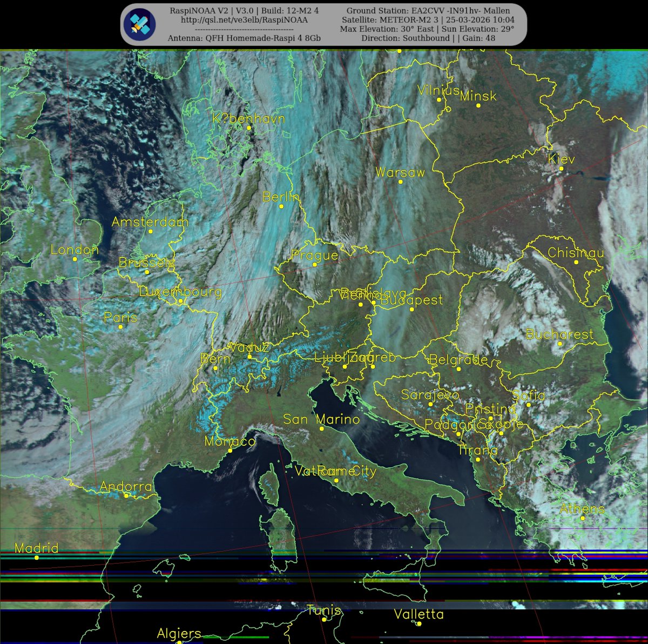Select the Andorra map label
Screen dimensions: 648x644
pos(126,487)
